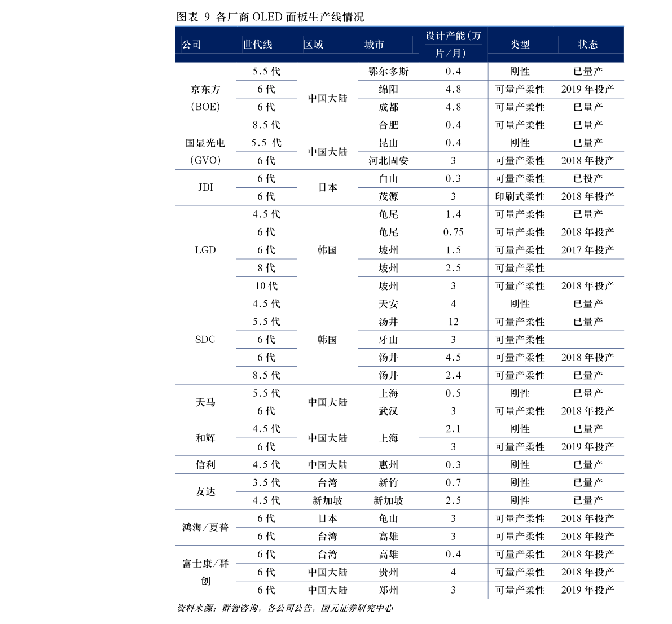Screen dimensions: 672x624
Task: Click the 公司 column header
Action: (x=205, y=45)
